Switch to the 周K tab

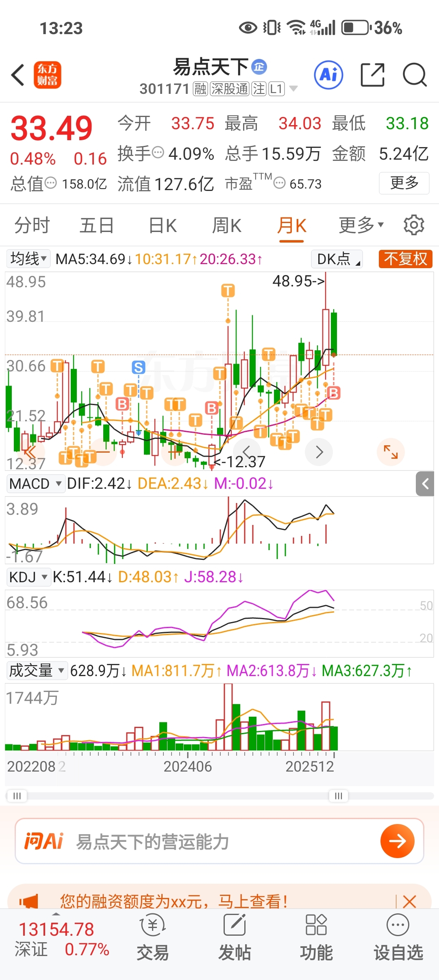(x=227, y=225)
